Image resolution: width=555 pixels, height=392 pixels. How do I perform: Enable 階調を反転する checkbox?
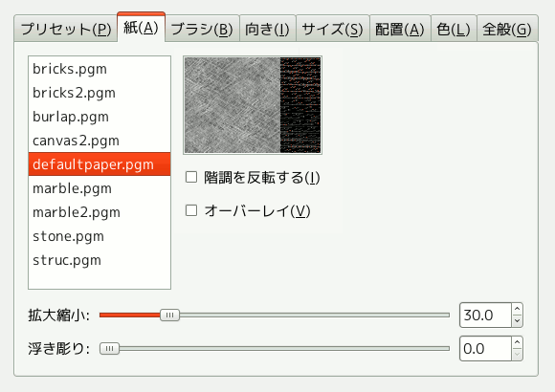click(x=191, y=177)
